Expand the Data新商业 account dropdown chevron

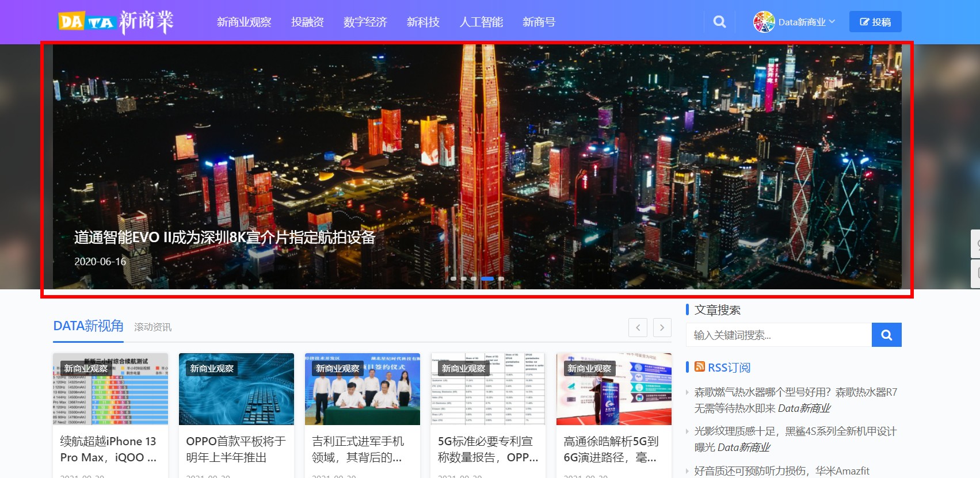click(832, 21)
